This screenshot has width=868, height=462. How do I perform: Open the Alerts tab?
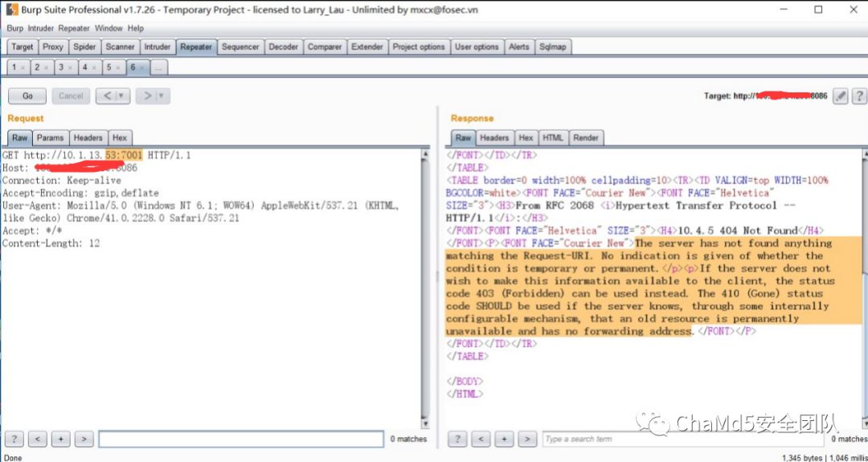pos(518,47)
